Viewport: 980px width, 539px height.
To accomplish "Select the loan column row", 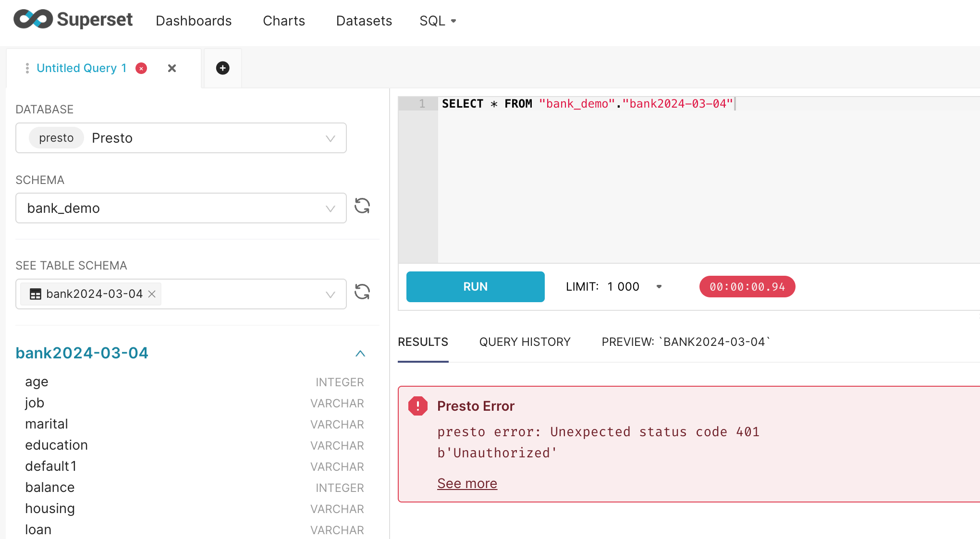I will click(x=195, y=530).
